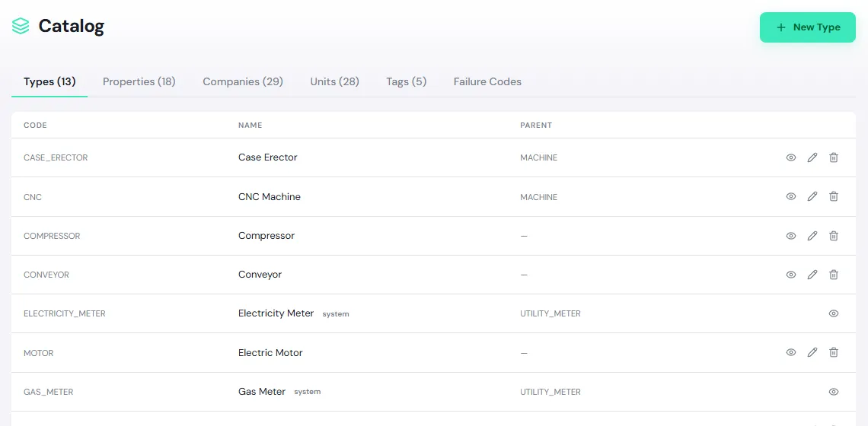
Task: Switch to the Failure Codes tab
Action: pyautogui.click(x=487, y=82)
